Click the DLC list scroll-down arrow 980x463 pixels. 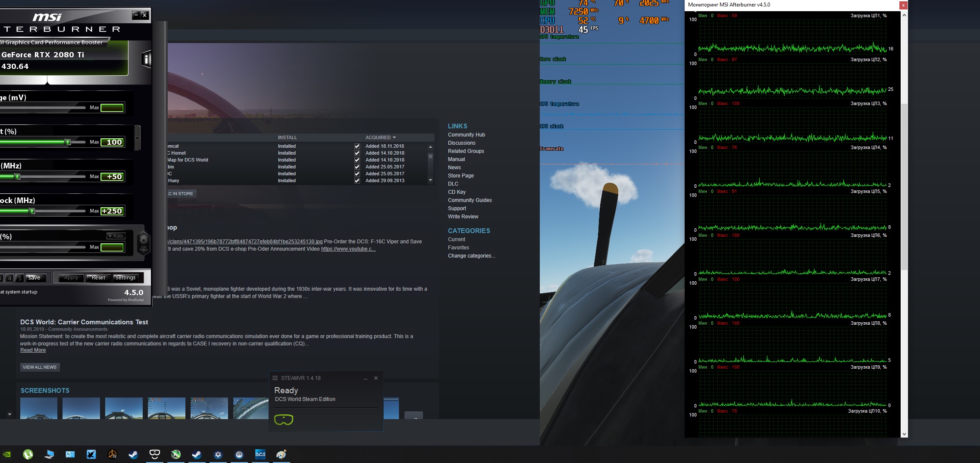(x=430, y=180)
